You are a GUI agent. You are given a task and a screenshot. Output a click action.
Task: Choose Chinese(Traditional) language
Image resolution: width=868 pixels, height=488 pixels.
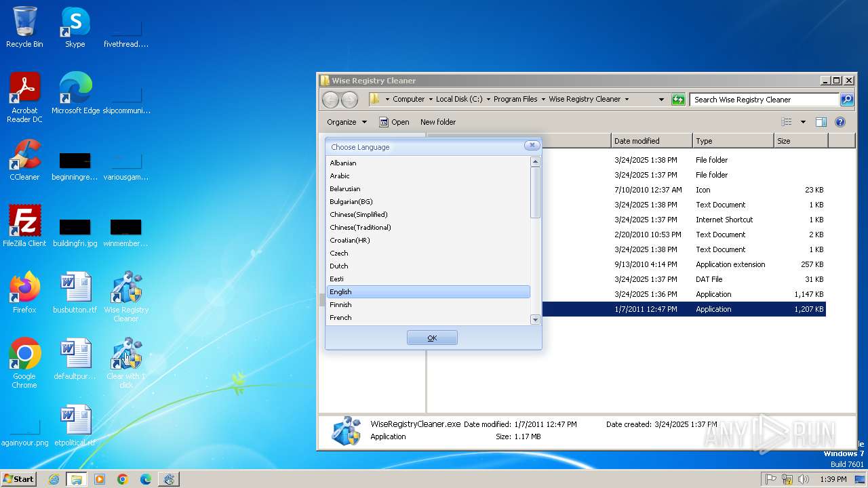[x=428, y=228]
